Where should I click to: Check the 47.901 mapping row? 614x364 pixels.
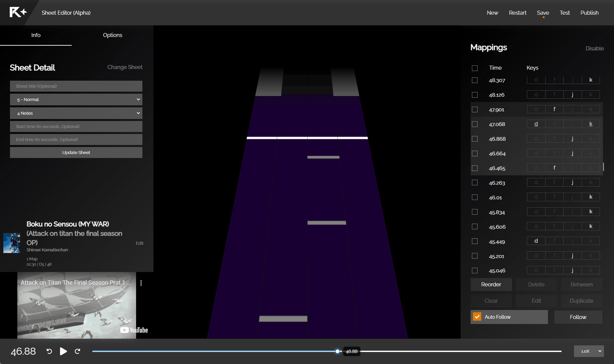click(475, 110)
